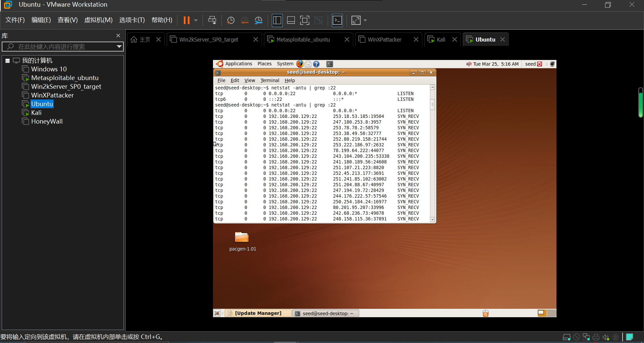644x343 pixels.
Task: Click the terminal scrollbar up arrow
Action: (432, 87)
